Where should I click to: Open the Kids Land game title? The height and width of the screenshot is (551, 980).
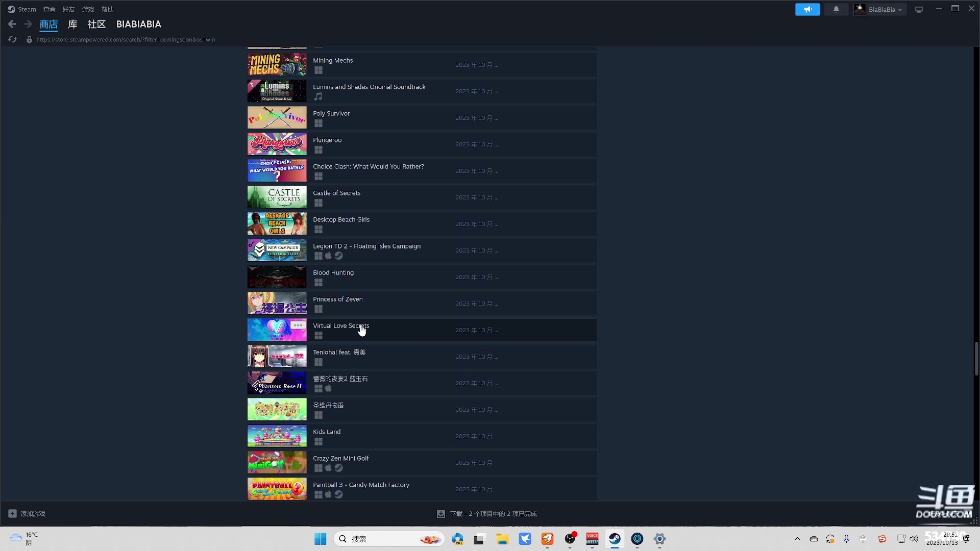(x=327, y=432)
